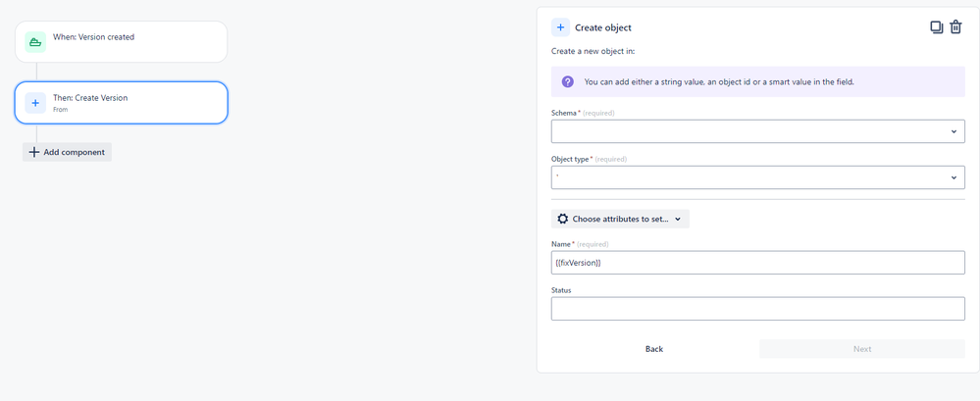Duplicate the Create object component
The image size is (980, 401).
pyautogui.click(x=936, y=26)
